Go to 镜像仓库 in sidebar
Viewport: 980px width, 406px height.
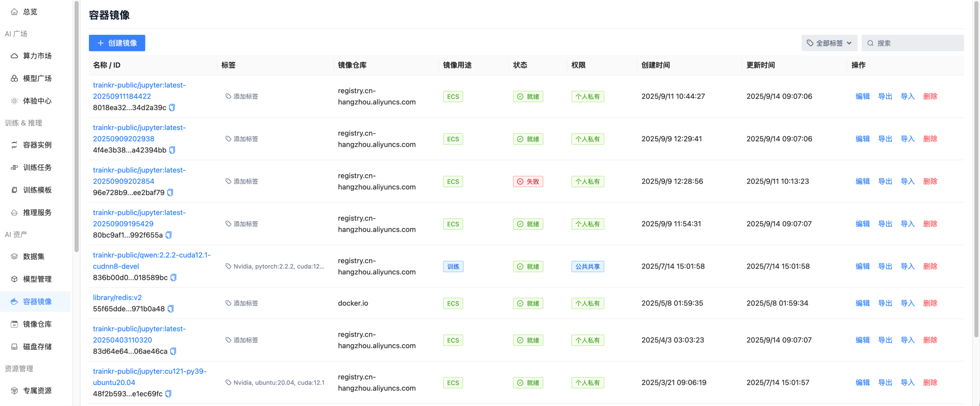[37, 324]
